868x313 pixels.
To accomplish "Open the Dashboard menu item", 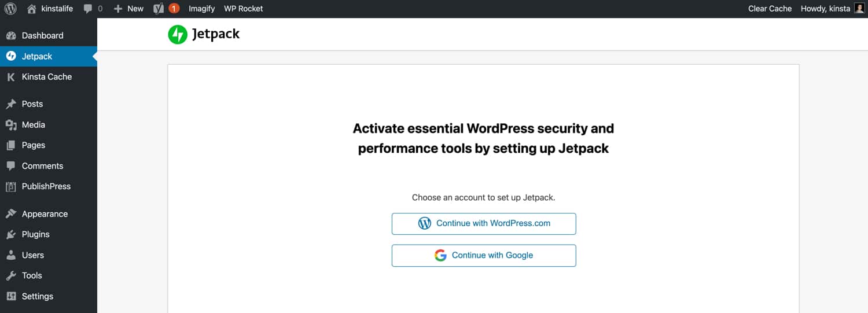I will 49,36.
